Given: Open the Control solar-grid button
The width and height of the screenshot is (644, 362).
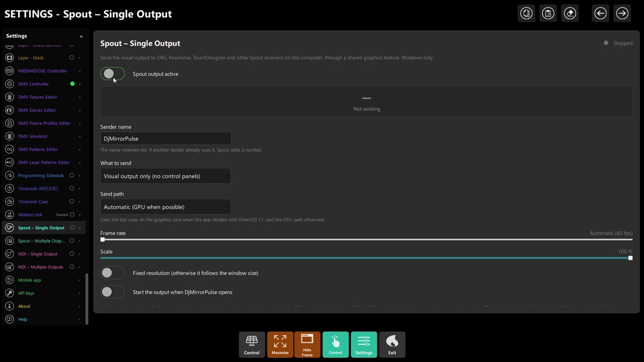Looking at the screenshot, I should coord(252,344).
